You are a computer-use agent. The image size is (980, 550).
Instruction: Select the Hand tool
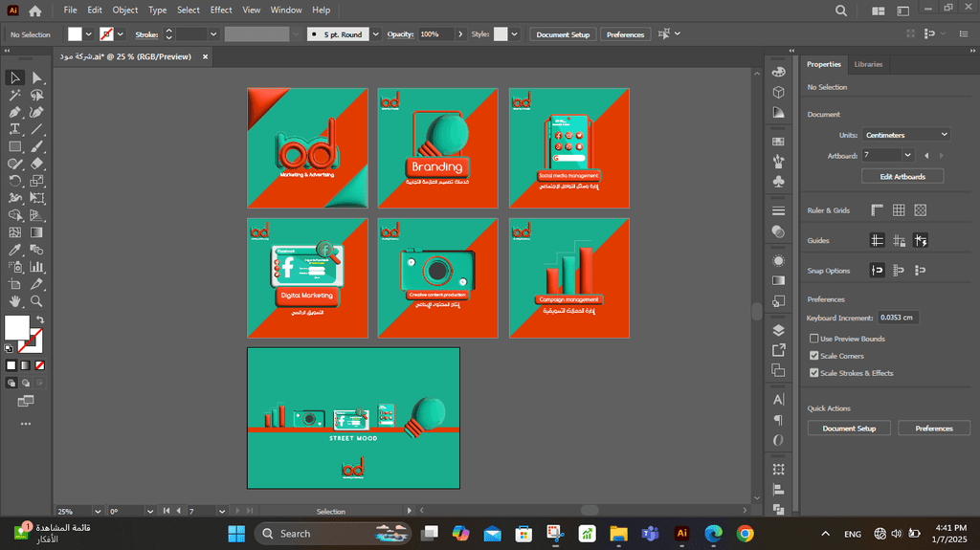coord(15,301)
